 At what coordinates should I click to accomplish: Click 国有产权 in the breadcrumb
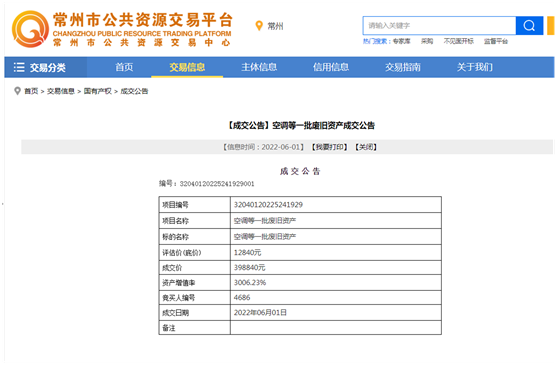[x=98, y=91]
